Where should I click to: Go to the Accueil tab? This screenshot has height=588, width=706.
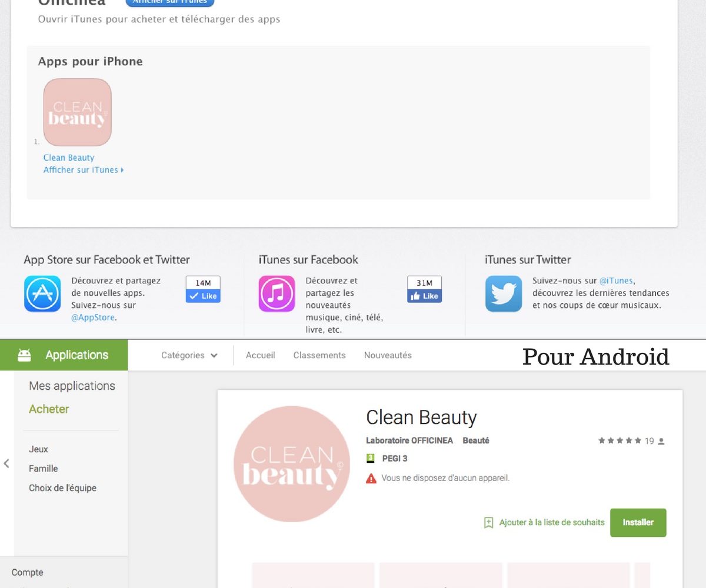(x=260, y=355)
